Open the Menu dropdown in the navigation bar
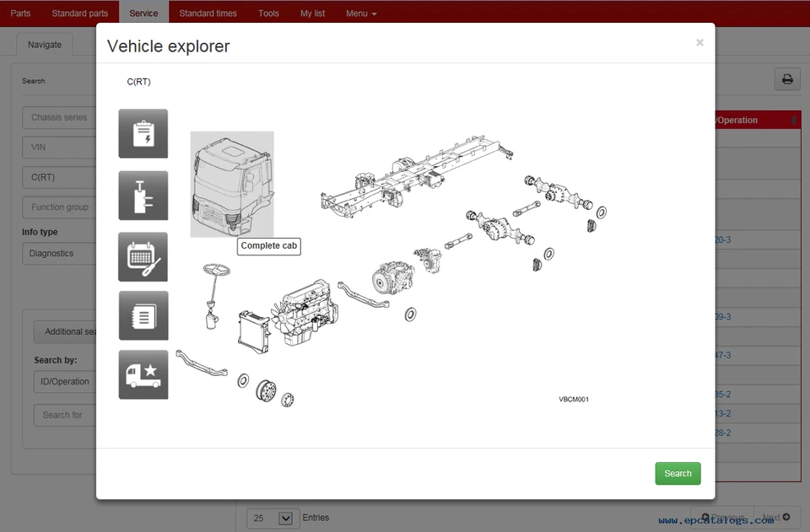The height and width of the screenshot is (532, 810). 360,13
